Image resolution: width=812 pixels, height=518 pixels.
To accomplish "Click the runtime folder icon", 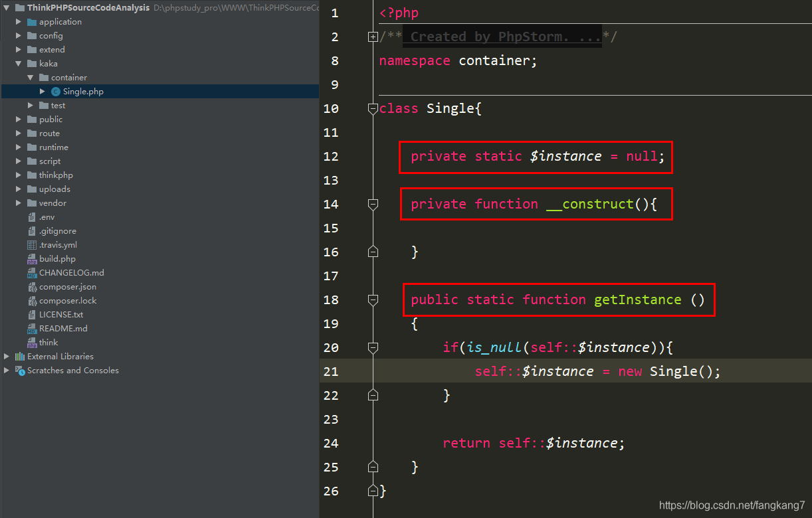I will pyautogui.click(x=32, y=147).
